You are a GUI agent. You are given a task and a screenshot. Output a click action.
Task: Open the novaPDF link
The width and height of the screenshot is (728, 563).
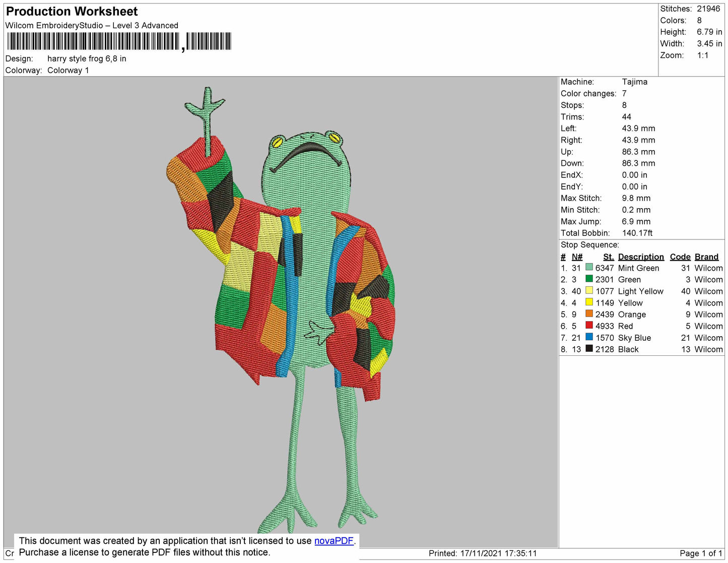click(x=334, y=541)
